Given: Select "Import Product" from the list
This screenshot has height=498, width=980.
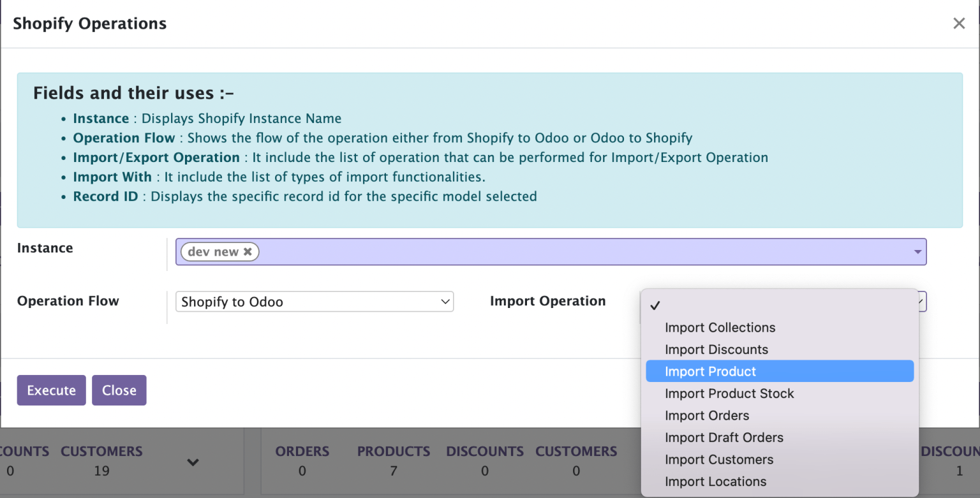Looking at the screenshot, I should (710, 371).
